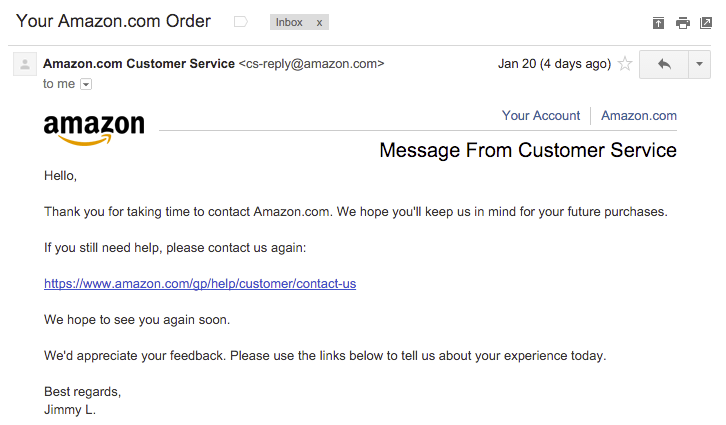This screenshot has width=726, height=425.
Task: Click the Amazon logo
Action: (94, 129)
